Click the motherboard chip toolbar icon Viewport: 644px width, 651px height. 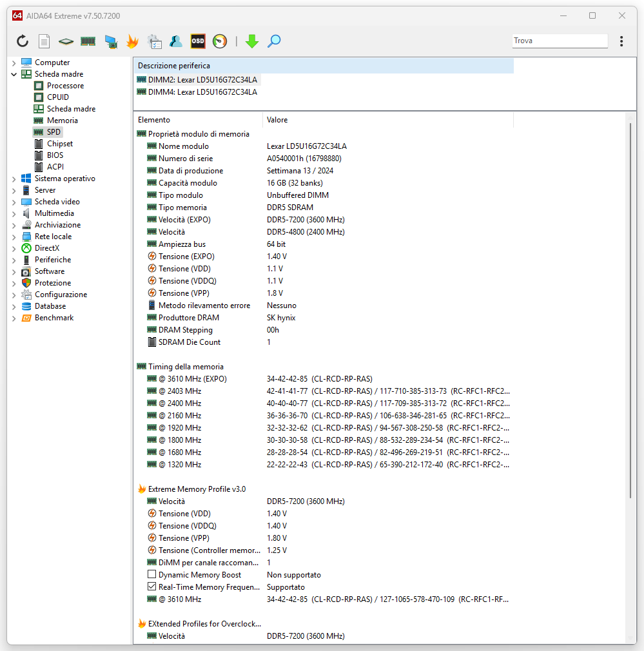coord(66,41)
